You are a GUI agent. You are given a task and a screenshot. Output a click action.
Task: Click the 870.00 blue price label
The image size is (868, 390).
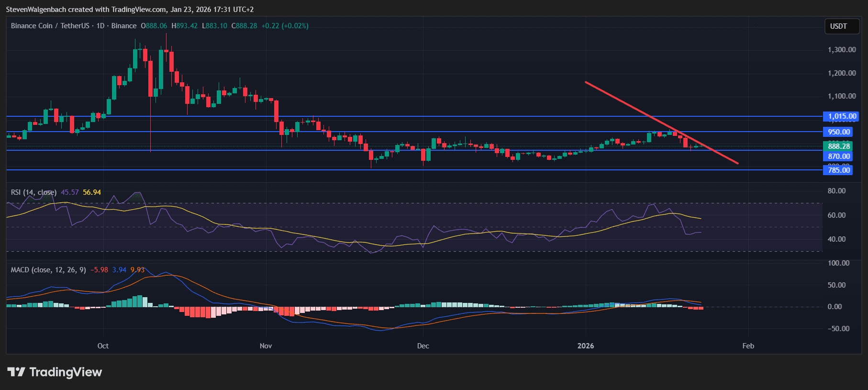pos(838,156)
